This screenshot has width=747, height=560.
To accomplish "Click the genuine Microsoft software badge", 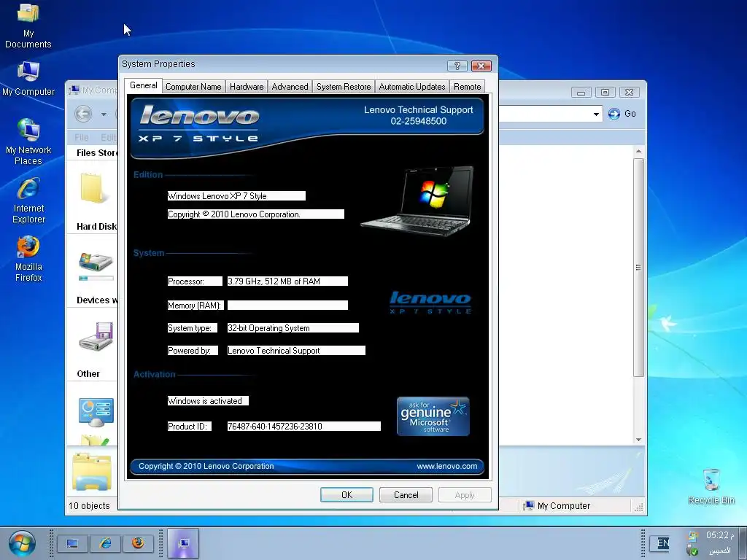I will [433, 416].
